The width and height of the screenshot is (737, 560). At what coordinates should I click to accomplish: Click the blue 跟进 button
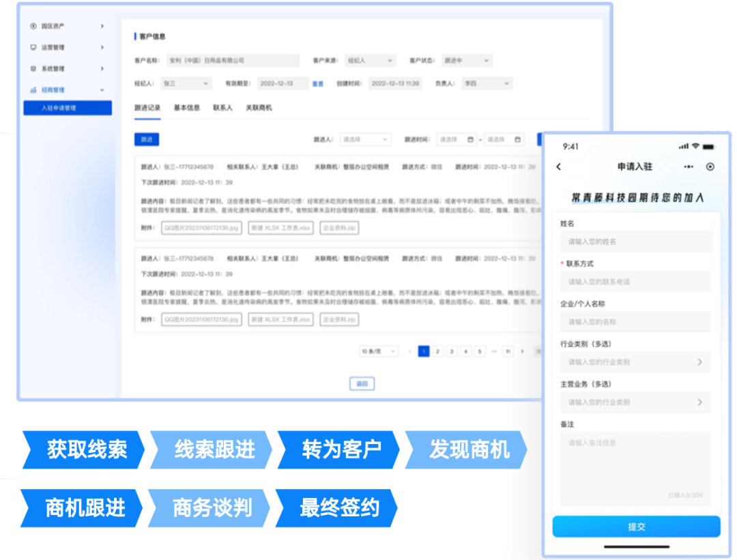click(147, 140)
